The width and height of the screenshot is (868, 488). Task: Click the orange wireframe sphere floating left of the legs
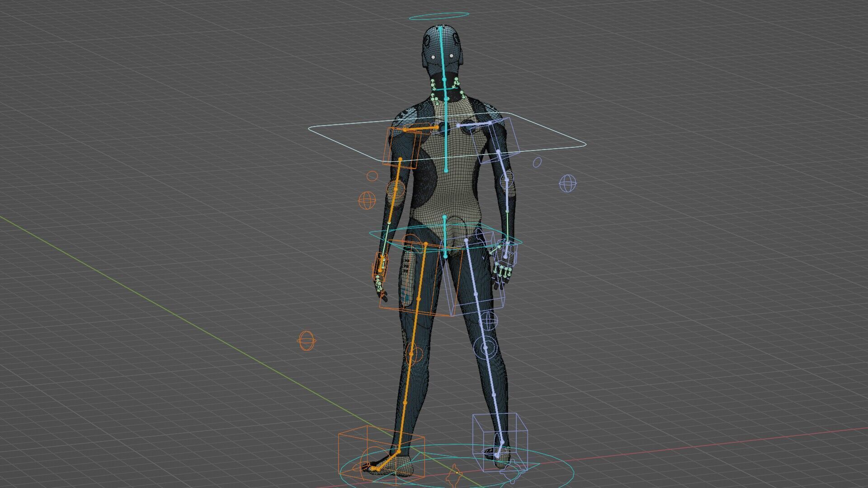click(307, 340)
